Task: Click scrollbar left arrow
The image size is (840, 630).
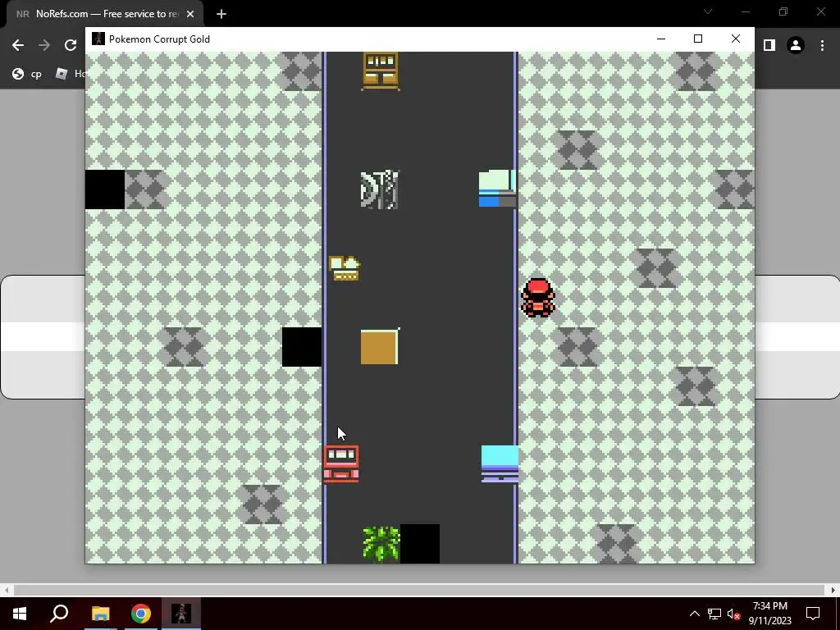Action: (x=6, y=590)
